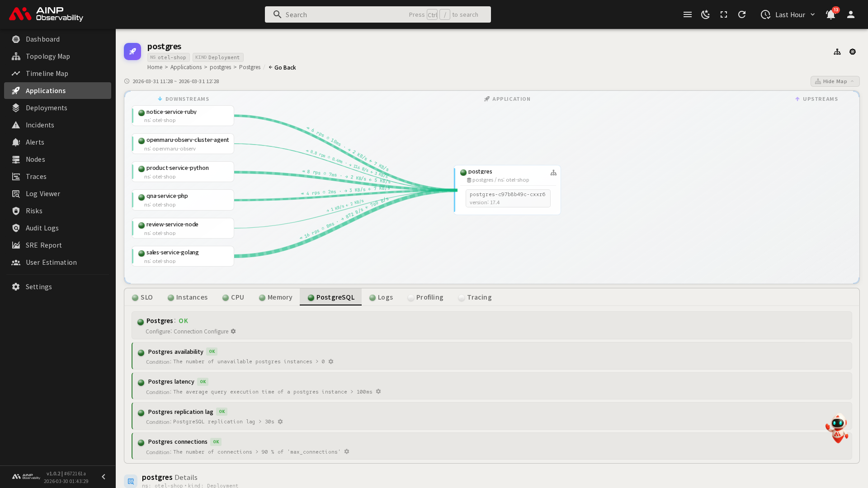
Task: Click the refresh icon in the top bar
Action: [x=742, y=14]
